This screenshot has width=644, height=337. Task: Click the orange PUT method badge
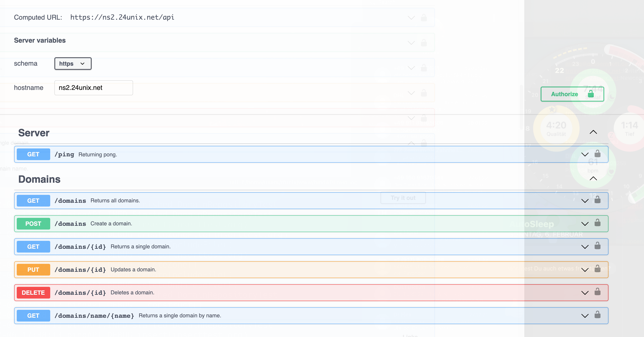point(33,270)
